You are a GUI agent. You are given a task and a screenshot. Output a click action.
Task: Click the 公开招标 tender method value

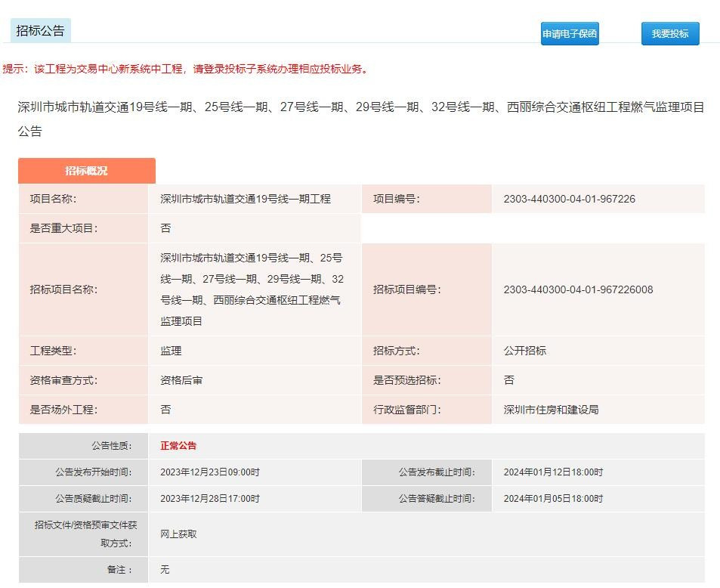[524, 351]
